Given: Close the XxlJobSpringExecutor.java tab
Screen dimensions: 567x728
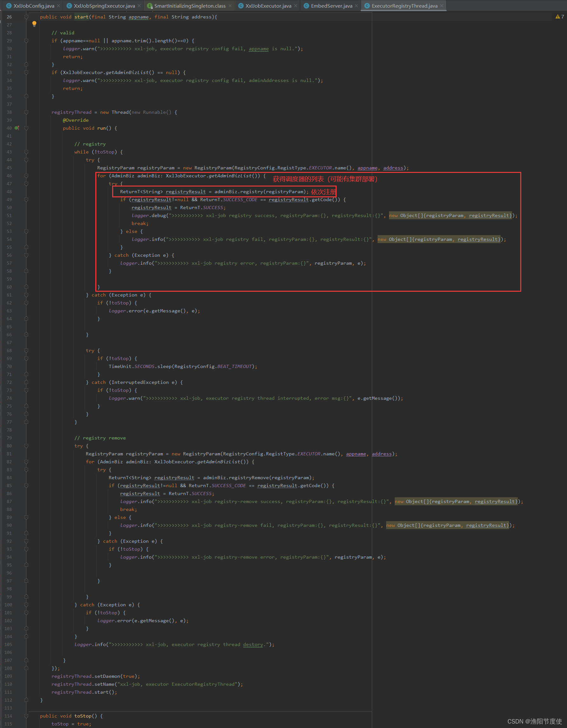Looking at the screenshot, I should click(139, 6).
